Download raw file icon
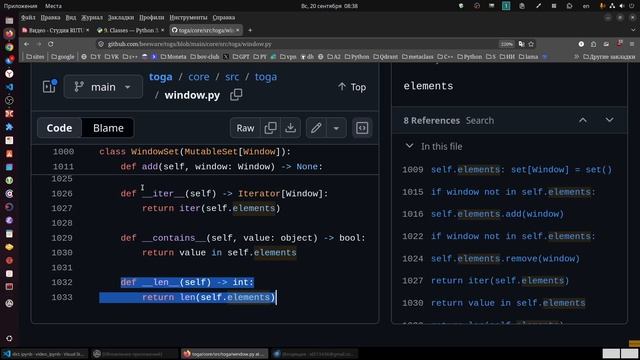 pyautogui.click(x=291, y=128)
